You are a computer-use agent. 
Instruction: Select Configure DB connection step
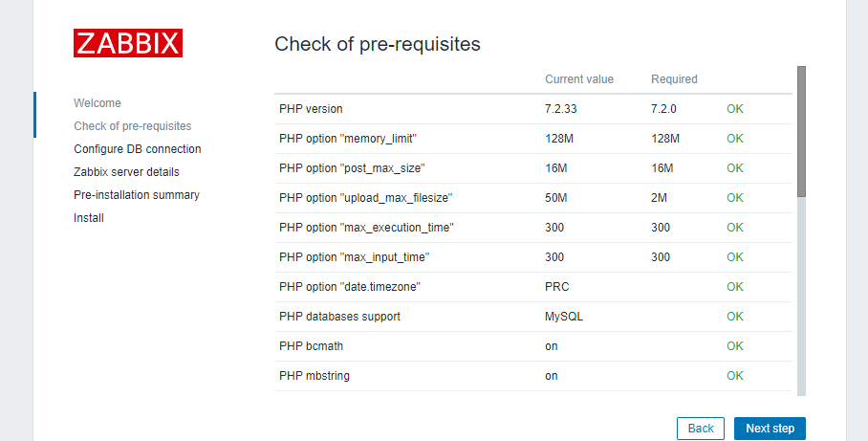138,149
